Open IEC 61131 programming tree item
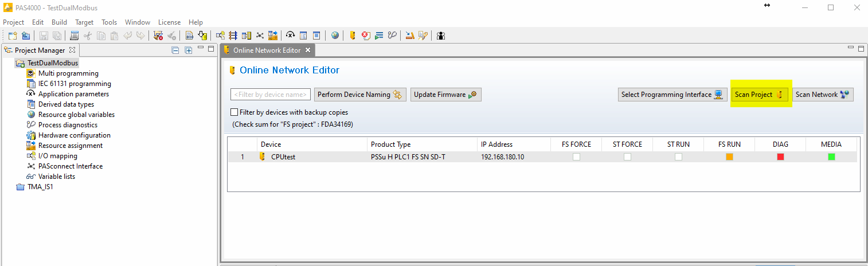This screenshot has width=868, height=266. [x=75, y=84]
